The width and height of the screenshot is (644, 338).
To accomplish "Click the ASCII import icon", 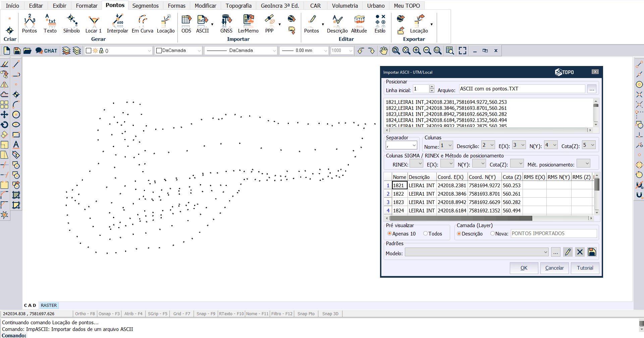I will tap(203, 24).
